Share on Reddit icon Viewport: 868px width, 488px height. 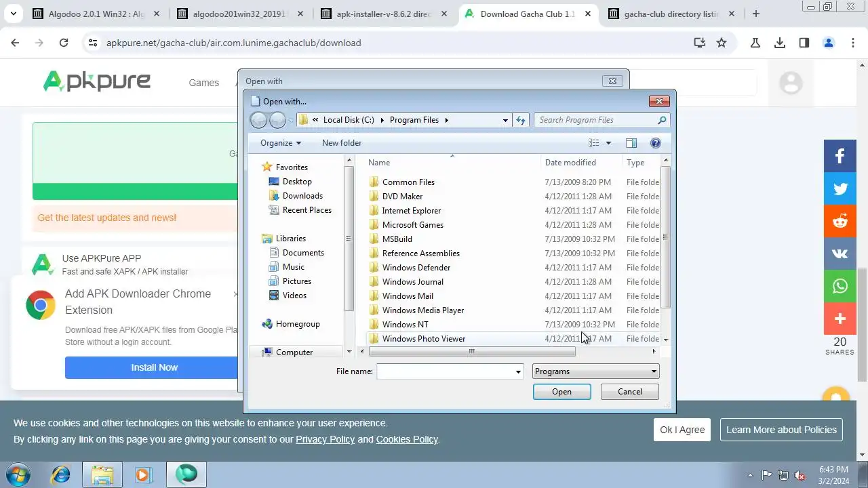[x=840, y=221]
